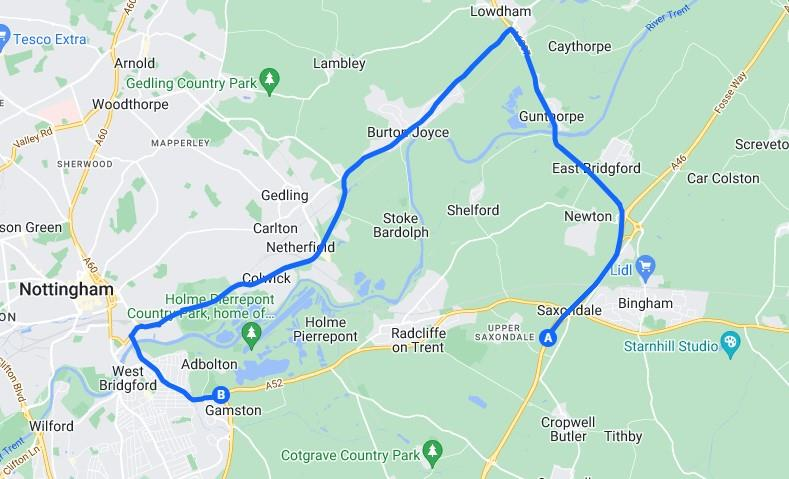Viewport: 789px width, 479px height.
Task: Click the route end marker B
Action: coord(220,394)
